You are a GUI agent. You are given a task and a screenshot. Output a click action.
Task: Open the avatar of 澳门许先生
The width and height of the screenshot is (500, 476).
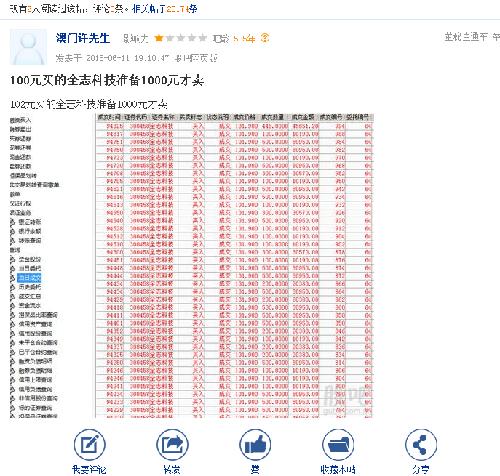[x=28, y=47]
